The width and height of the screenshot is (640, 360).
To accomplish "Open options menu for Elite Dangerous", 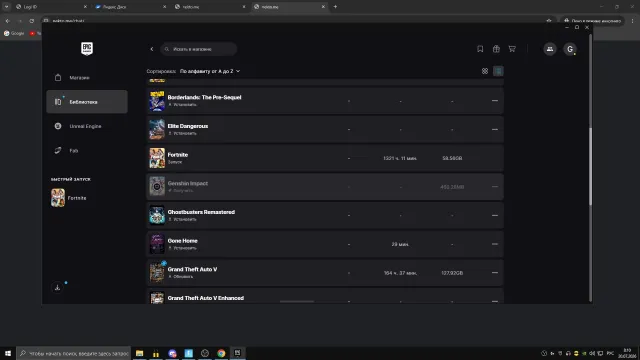I will pyautogui.click(x=495, y=129).
